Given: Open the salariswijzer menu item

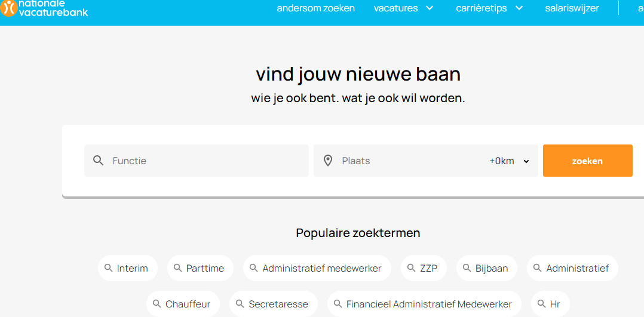Looking at the screenshot, I should click(572, 8).
